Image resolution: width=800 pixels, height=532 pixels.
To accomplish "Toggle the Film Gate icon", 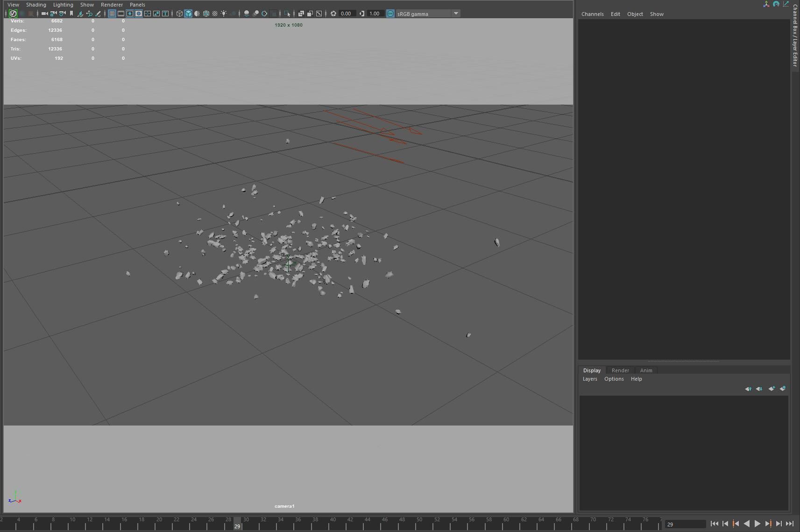I will 121,14.
